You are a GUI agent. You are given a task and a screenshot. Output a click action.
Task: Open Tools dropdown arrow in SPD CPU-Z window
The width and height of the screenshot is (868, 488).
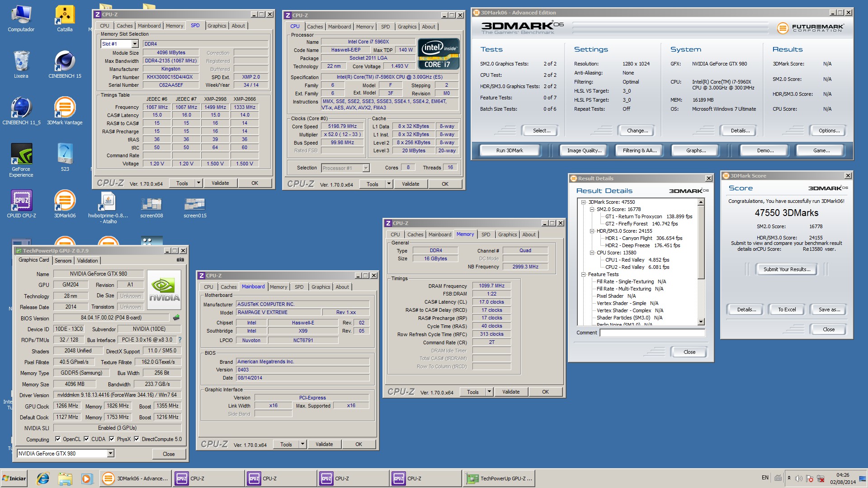[x=198, y=183]
